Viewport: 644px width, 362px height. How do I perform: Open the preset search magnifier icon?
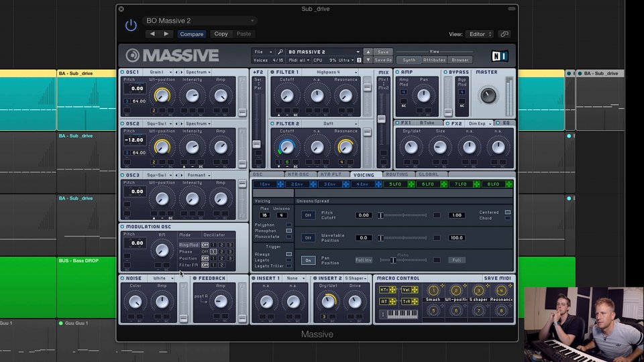(280, 52)
